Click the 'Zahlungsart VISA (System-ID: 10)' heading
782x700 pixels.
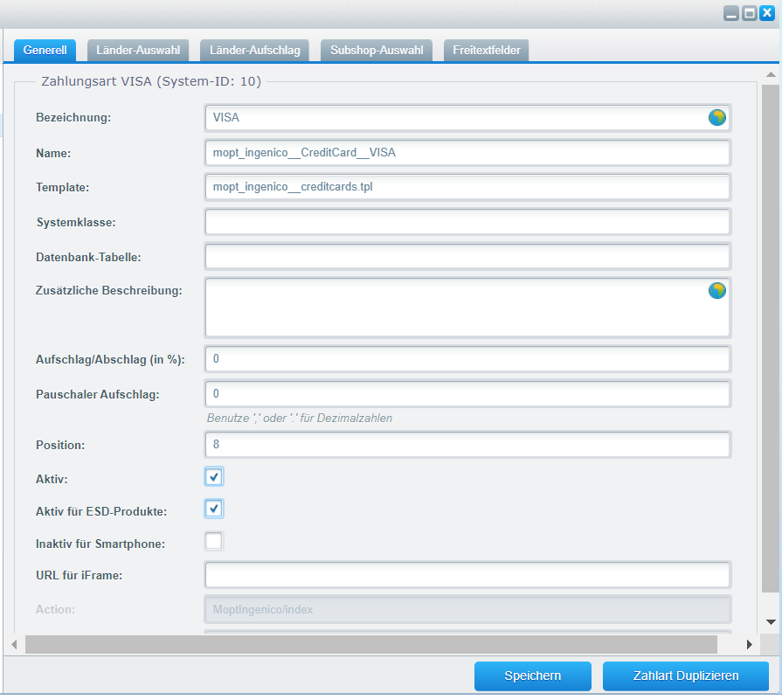[151, 81]
